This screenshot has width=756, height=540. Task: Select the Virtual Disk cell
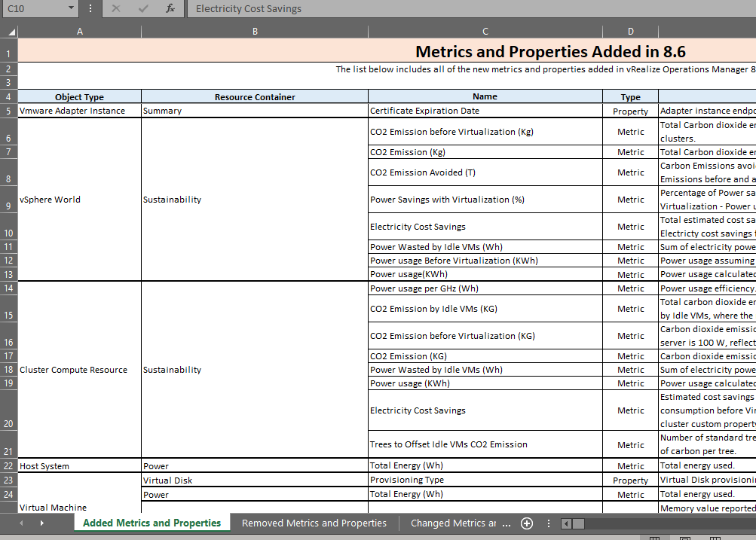click(x=255, y=481)
